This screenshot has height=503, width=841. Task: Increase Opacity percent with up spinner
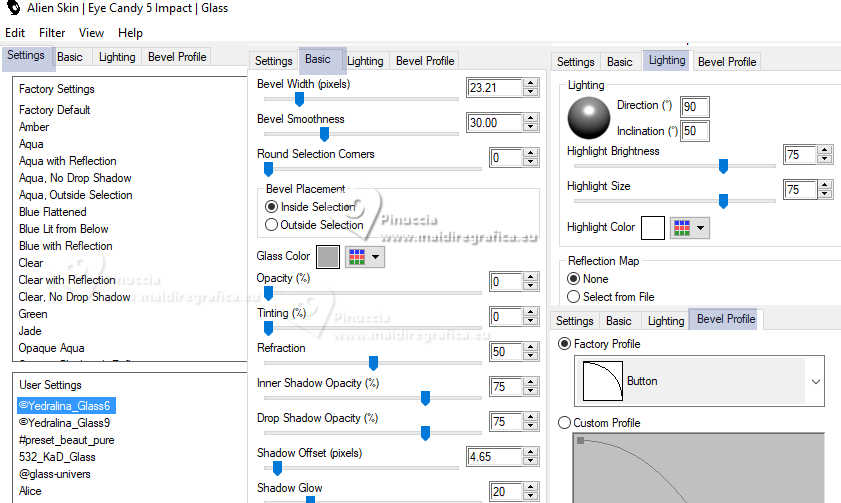click(530, 277)
